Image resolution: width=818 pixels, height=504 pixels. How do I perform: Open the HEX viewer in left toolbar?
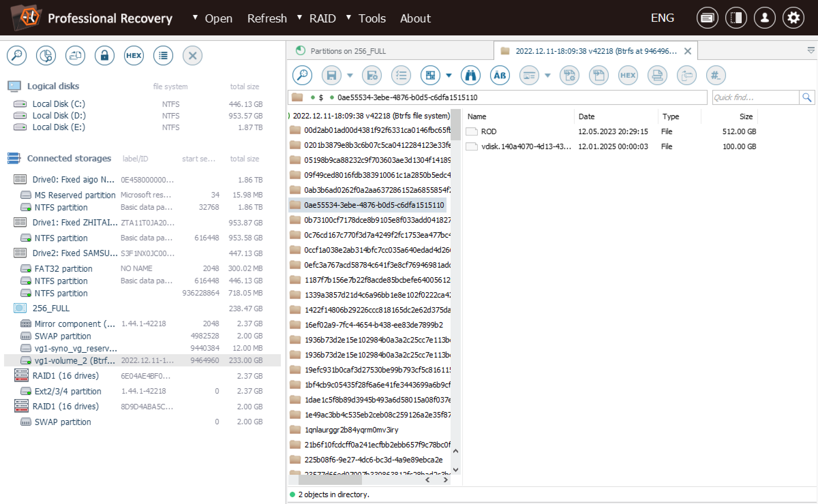[134, 56]
